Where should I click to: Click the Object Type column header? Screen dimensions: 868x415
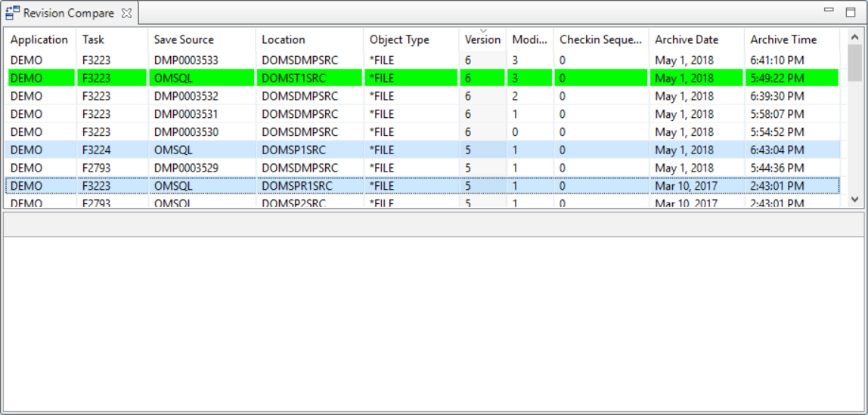[399, 40]
